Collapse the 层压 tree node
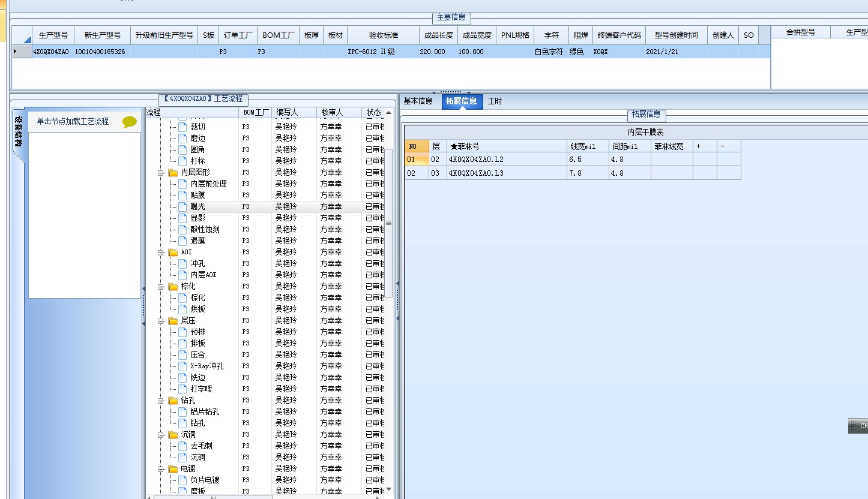868x499 pixels. [161, 321]
